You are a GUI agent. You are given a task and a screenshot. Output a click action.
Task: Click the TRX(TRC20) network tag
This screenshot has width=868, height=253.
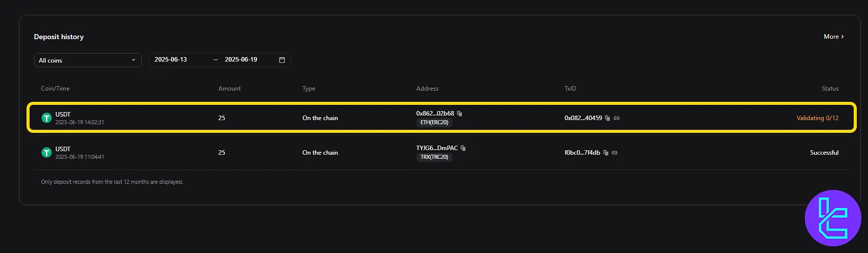pyautogui.click(x=434, y=157)
